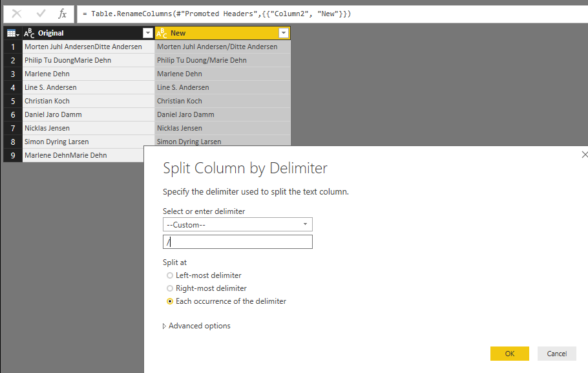Open the --Custom-- delimiter dropdown
The height and width of the screenshot is (373, 588).
[237, 224]
